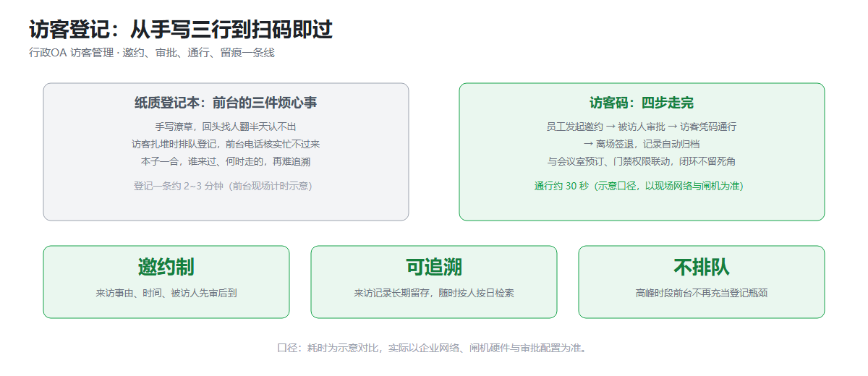Select the 可追溯 card heading
868x376 pixels.
point(434,267)
